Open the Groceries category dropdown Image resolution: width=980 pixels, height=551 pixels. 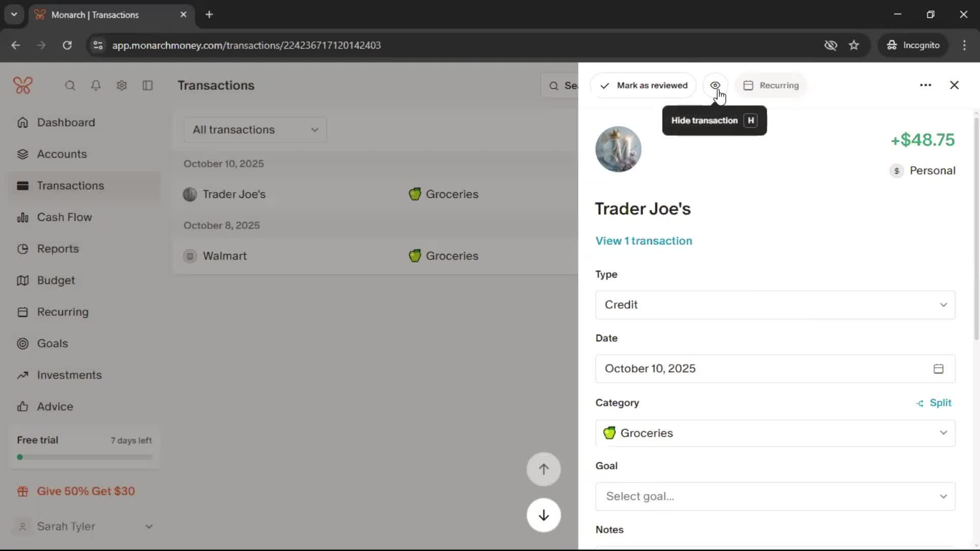coord(775,433)
